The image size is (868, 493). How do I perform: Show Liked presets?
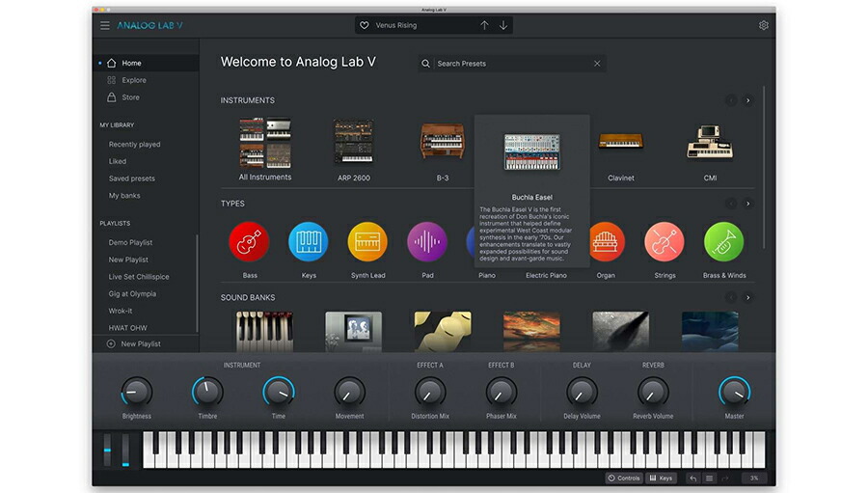[x=118, y=162]
